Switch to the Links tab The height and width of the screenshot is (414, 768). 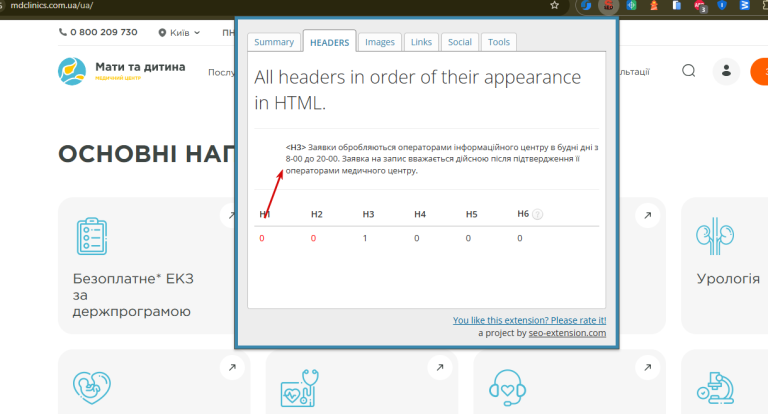(421, 42)
